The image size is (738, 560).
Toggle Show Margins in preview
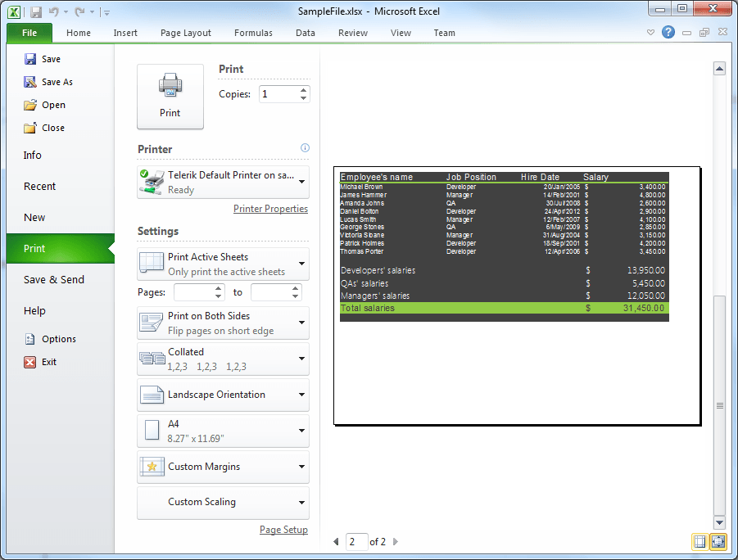(x=700, y=542)
